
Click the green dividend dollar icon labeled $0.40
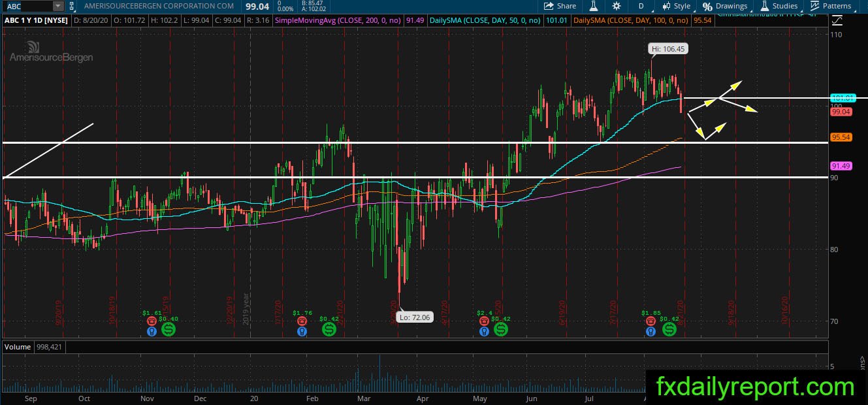168,329
